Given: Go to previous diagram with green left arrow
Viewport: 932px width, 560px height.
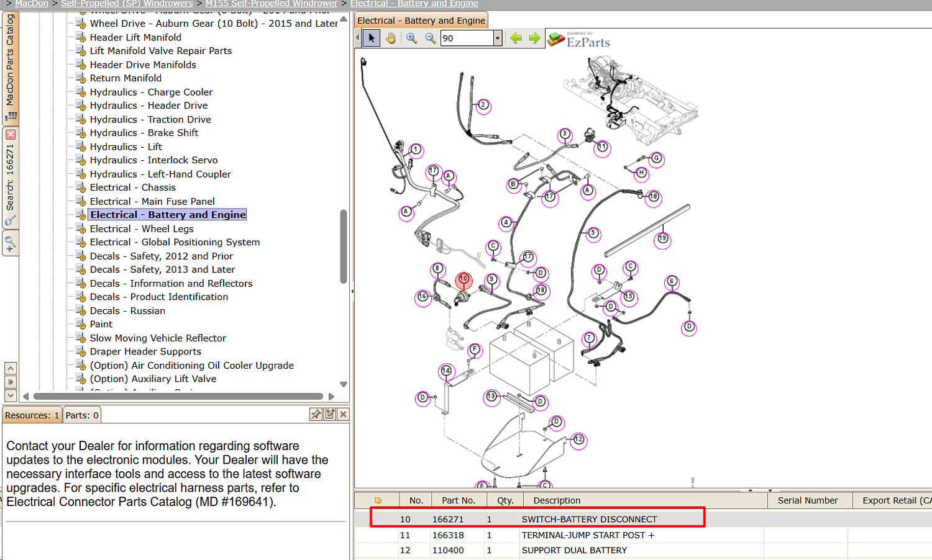Looking at the screenshot, I should pos(516,38).
